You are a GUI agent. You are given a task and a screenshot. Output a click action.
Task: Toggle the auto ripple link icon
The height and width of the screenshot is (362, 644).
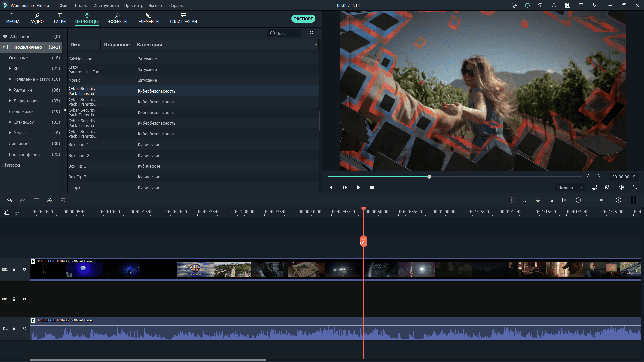17,212
